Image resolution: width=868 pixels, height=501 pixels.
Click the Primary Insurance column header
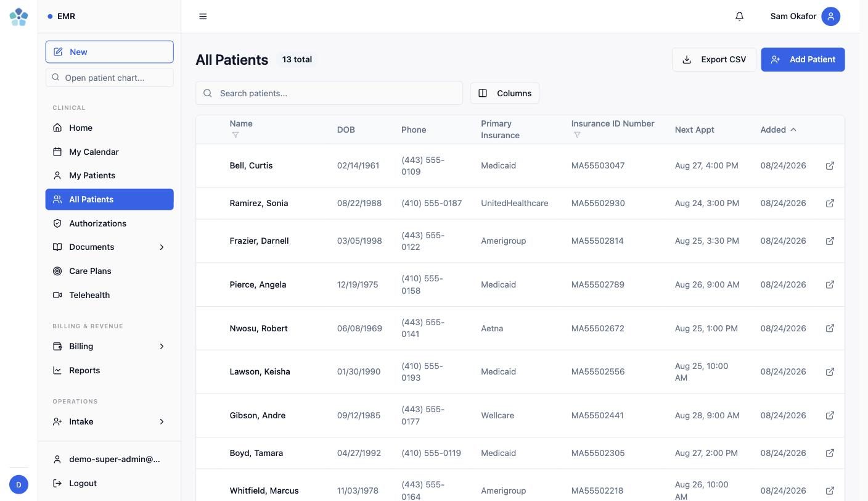pos(500,130)
